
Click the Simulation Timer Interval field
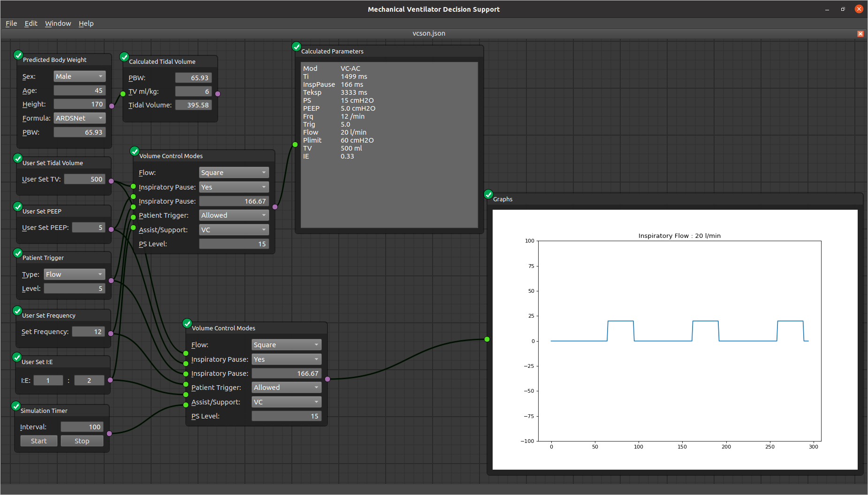[x=82, y=427]
